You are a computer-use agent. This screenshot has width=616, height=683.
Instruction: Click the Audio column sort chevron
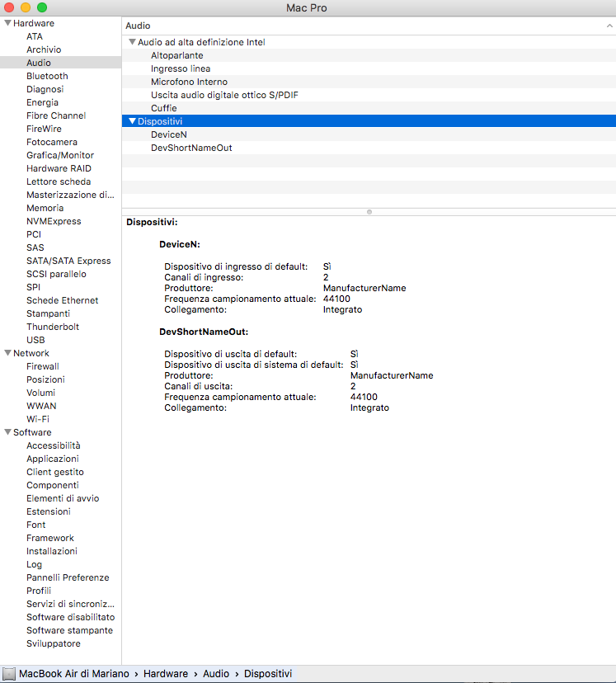[609, 26]
